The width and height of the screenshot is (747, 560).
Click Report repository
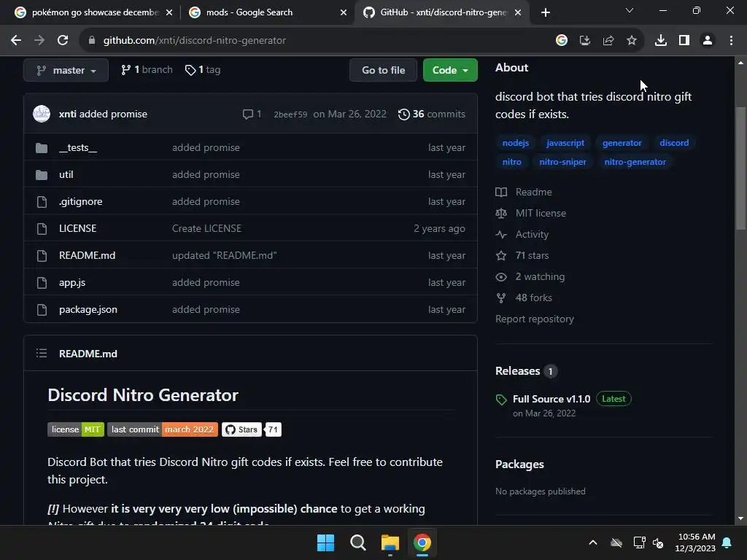tap(535, 319)
